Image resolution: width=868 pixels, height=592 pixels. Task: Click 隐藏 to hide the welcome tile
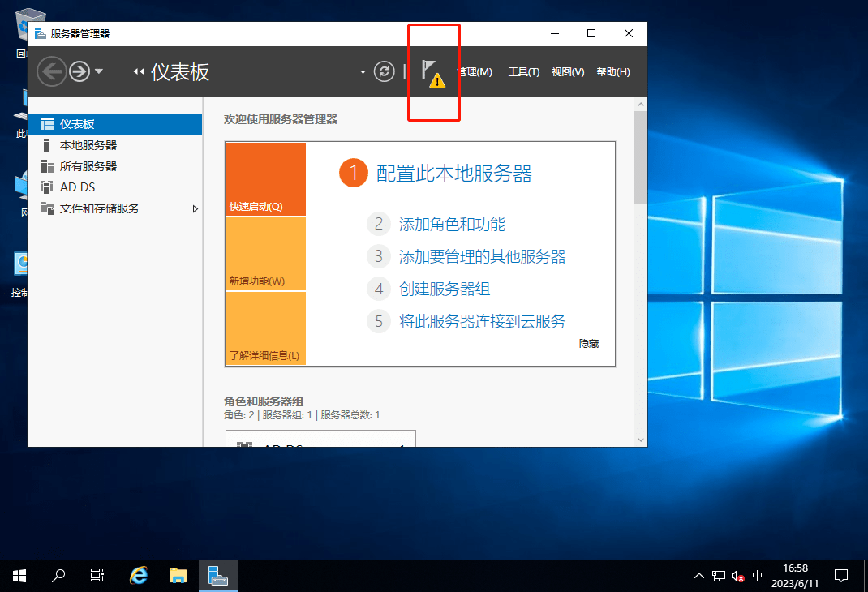point(589,344)
